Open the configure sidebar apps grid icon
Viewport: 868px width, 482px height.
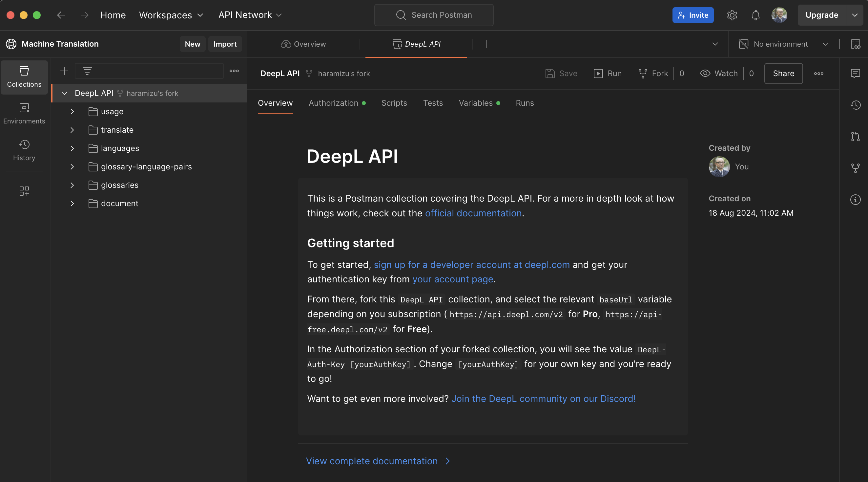coord(24,191)
